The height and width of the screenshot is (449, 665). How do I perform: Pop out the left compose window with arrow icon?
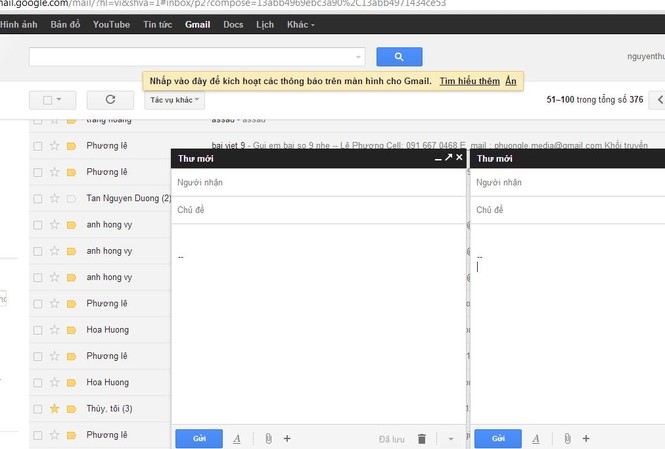point(449,157)
